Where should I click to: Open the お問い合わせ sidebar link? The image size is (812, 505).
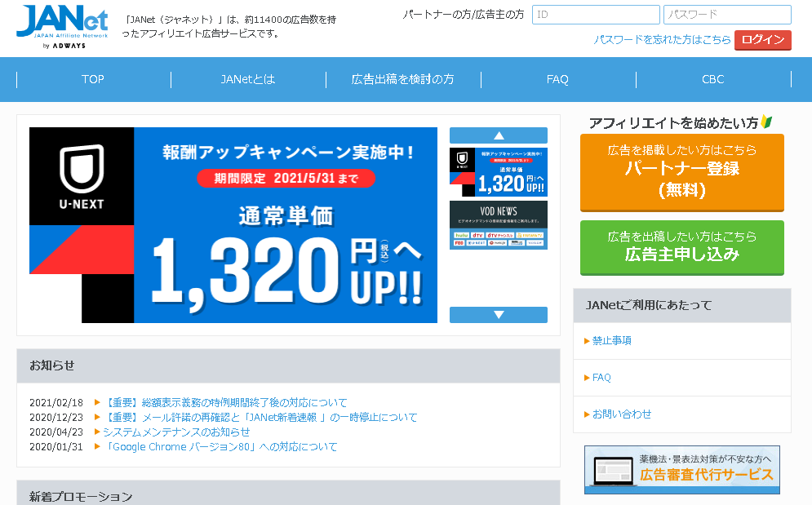click(x=621, y=414)
